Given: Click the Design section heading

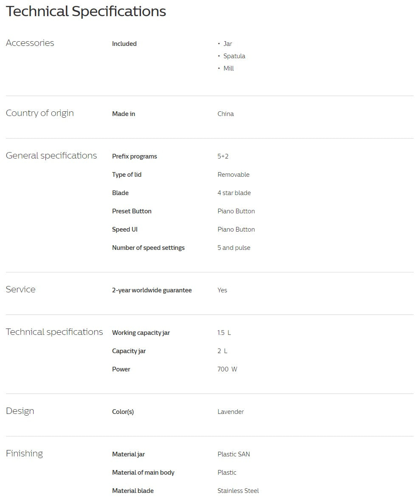Looking at the screenshot, I should [20, 411].
